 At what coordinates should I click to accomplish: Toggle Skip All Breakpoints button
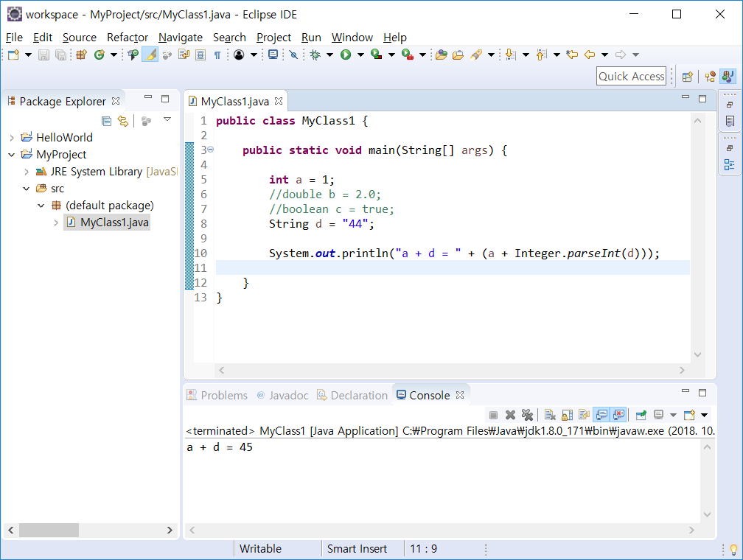[294, 55]
